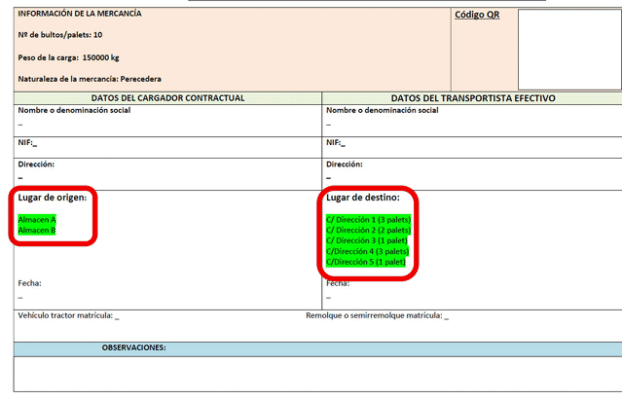622x400 pixels.
Task: Click transportista 'Nombre o denominación social' field
Action: coord(472,121)
